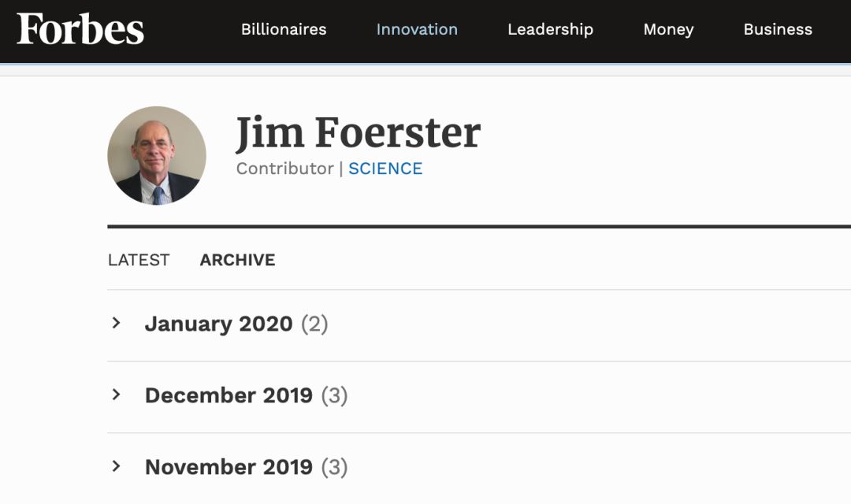This screenshot has width=851, height=504.
Task: Expand the December 2019 chevron arrow
Action: point(117,395)
